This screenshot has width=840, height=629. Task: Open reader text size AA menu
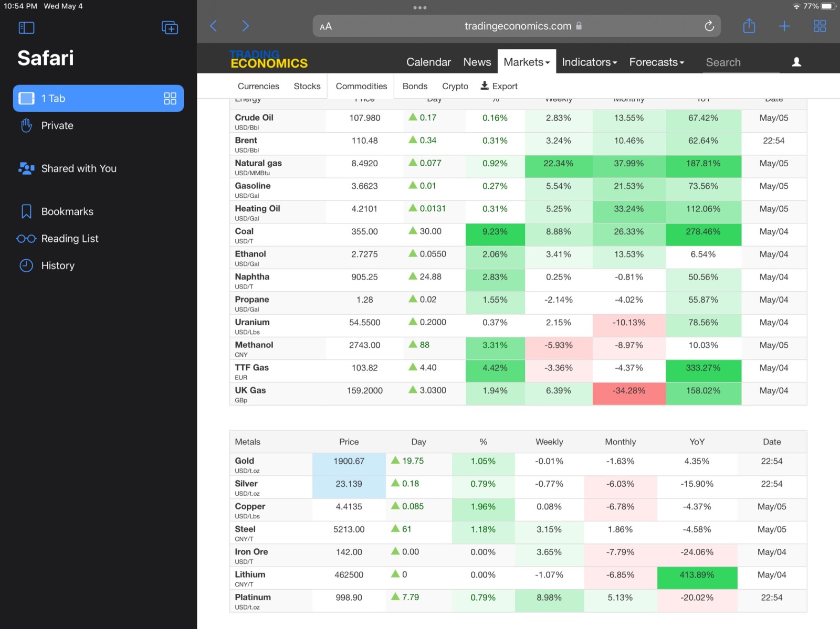(325, 26)
